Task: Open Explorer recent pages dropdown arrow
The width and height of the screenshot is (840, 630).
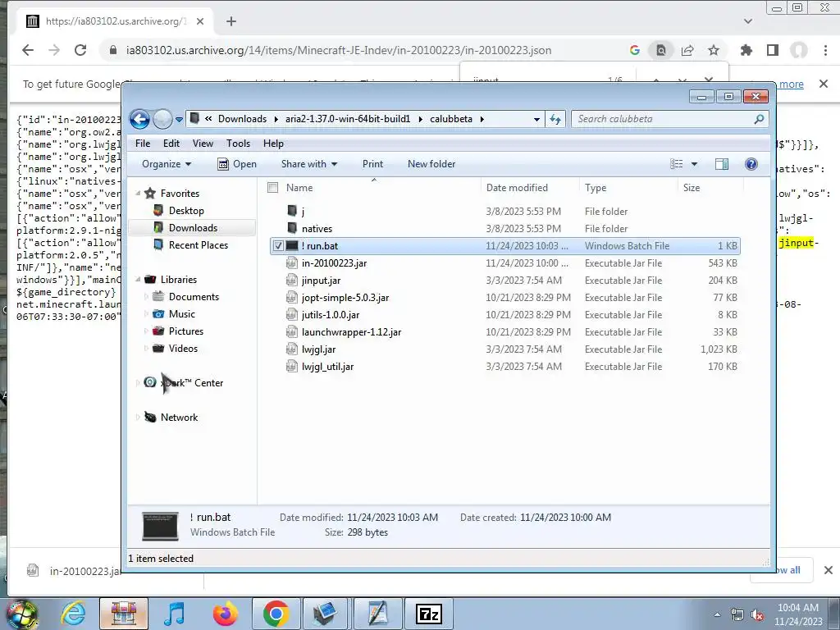Action: click(179, 120)
